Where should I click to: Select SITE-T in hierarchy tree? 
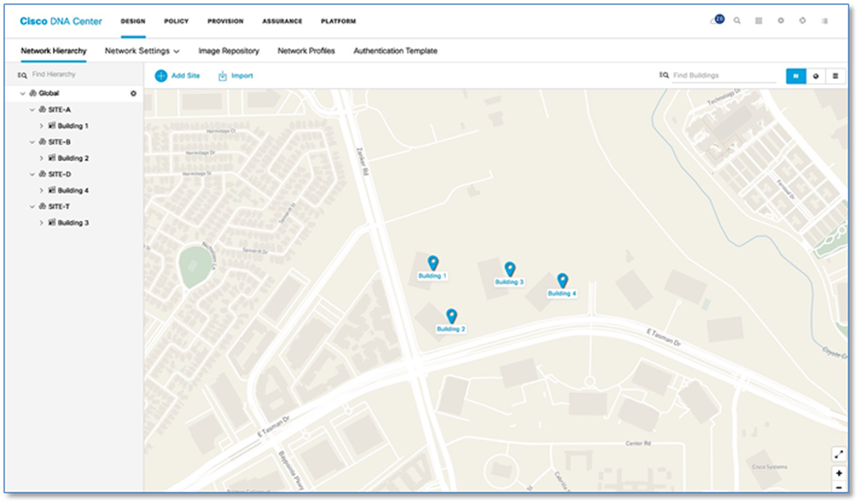pyautogui.click(x=59, y=207)
